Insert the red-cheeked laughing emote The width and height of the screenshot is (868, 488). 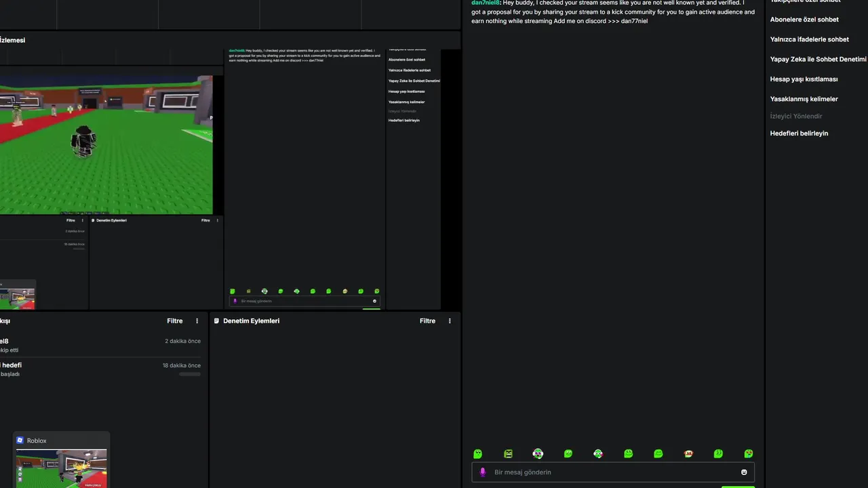pos(688,453)
